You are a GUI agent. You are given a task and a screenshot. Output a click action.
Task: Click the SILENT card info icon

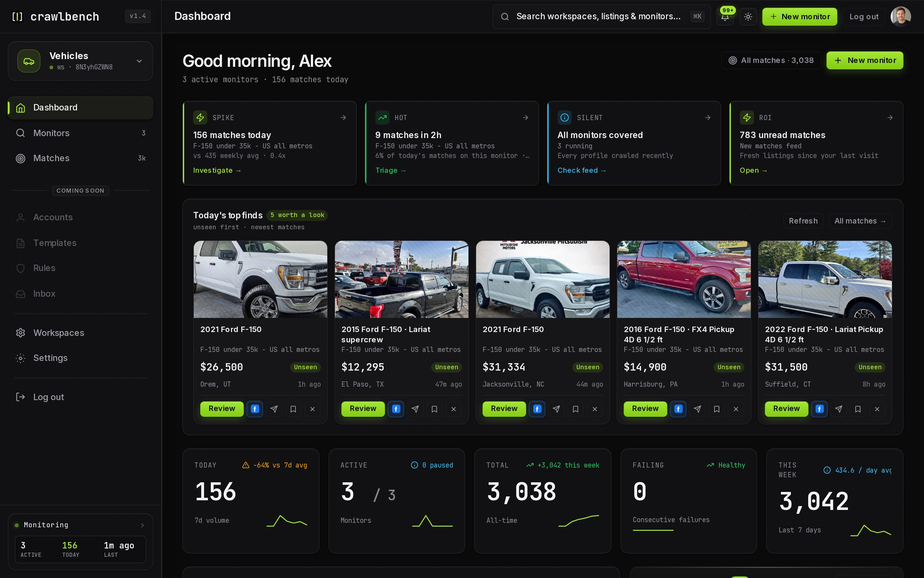pyautogui.click(x=564, y=118)
